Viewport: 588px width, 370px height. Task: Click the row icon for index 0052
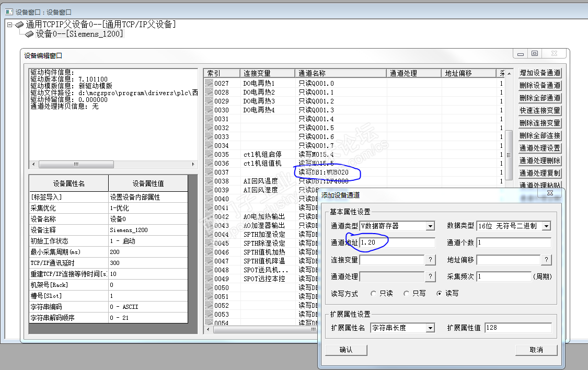209,306
